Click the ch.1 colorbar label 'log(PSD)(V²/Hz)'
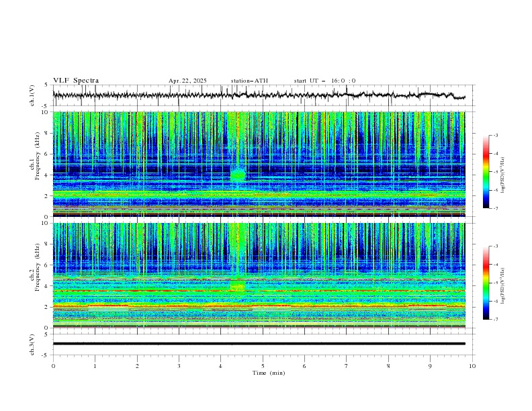Screen dimensions: 532x411 (x=502, y=175)
